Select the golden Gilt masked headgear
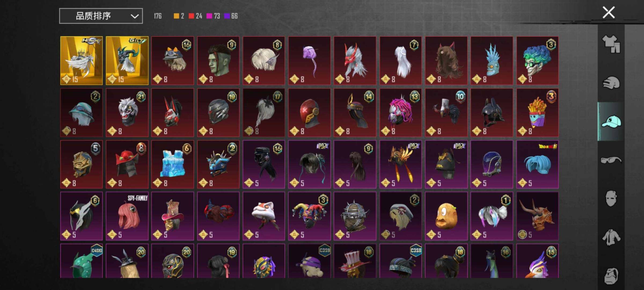The image size is (644, 290). click(127, 61)
